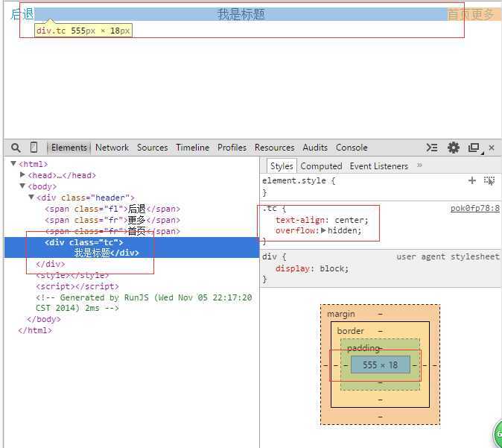
Task: Toggle the mobile device mode icon
Action: coord(34,148)
